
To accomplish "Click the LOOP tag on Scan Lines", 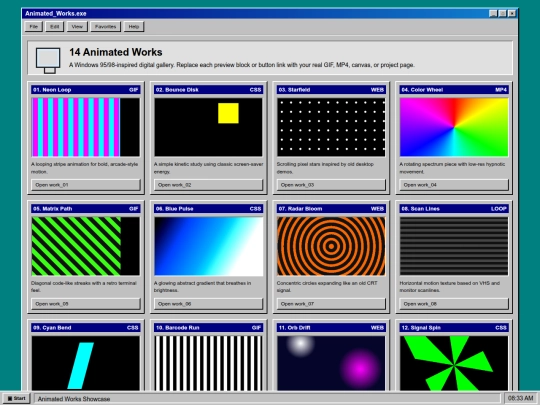I will point(499,209).
